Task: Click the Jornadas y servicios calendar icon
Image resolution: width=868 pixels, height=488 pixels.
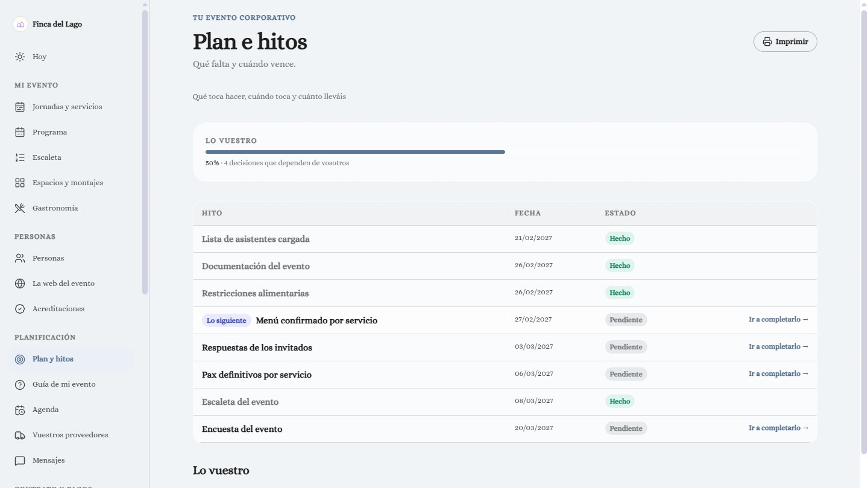Action: click(20, 107)
